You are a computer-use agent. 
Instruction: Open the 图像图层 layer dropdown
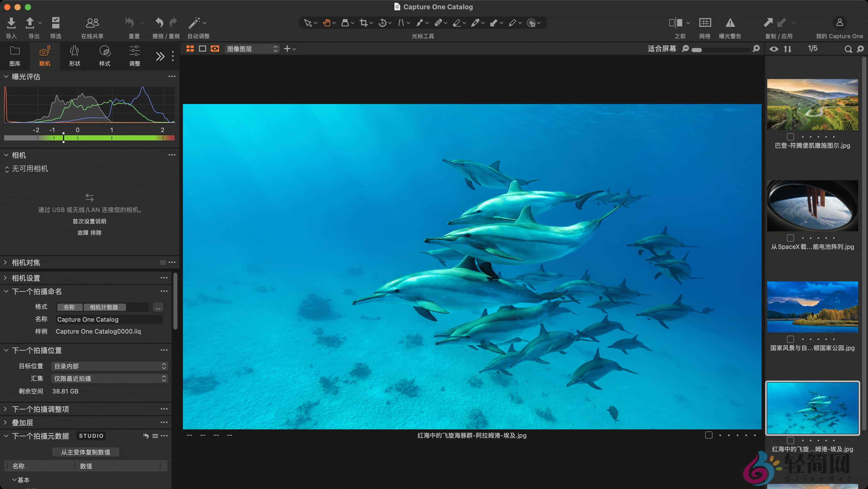[252, 49]
